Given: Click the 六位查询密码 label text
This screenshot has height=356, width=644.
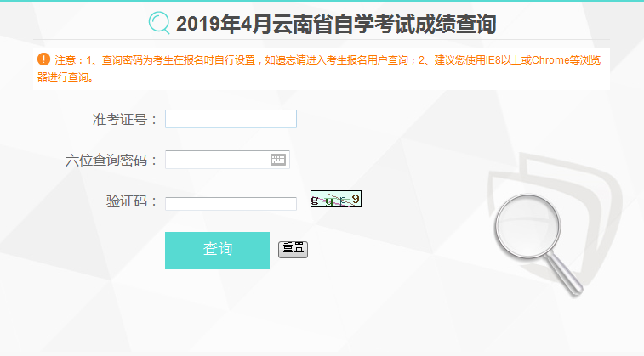Looking at the screenshot, I should pyautogui.click(x=106, y=160).
